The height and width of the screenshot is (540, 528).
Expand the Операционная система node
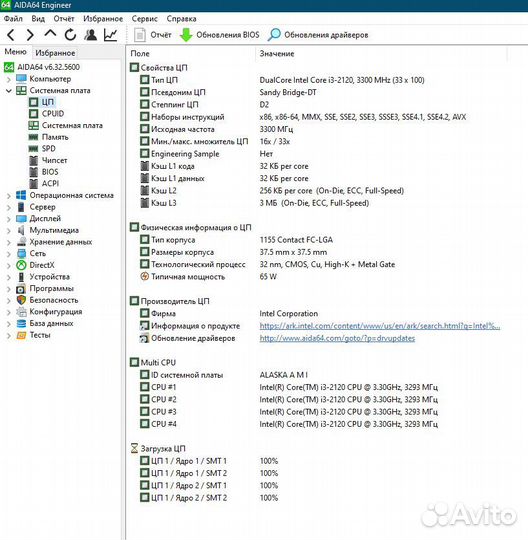[9, 196]
